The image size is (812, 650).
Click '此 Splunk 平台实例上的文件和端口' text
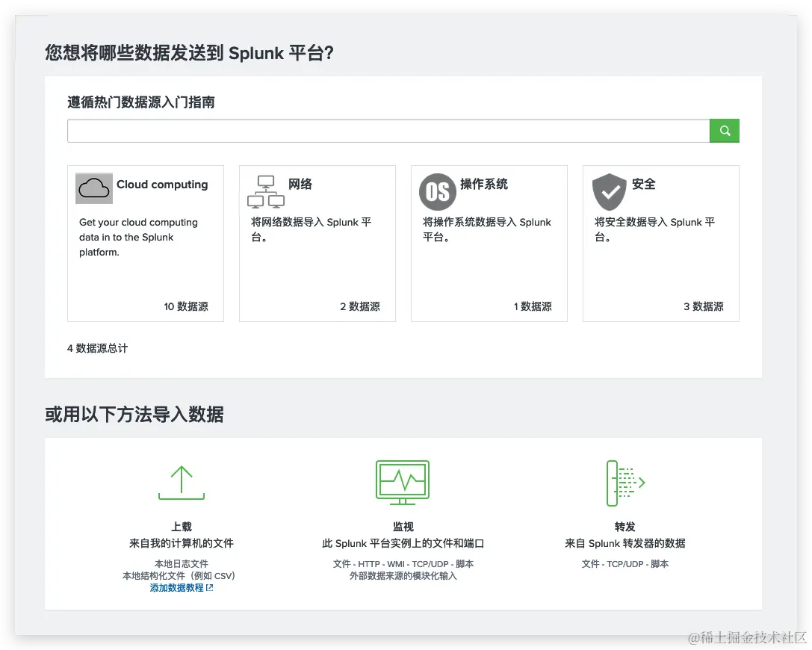click(403, 543)
